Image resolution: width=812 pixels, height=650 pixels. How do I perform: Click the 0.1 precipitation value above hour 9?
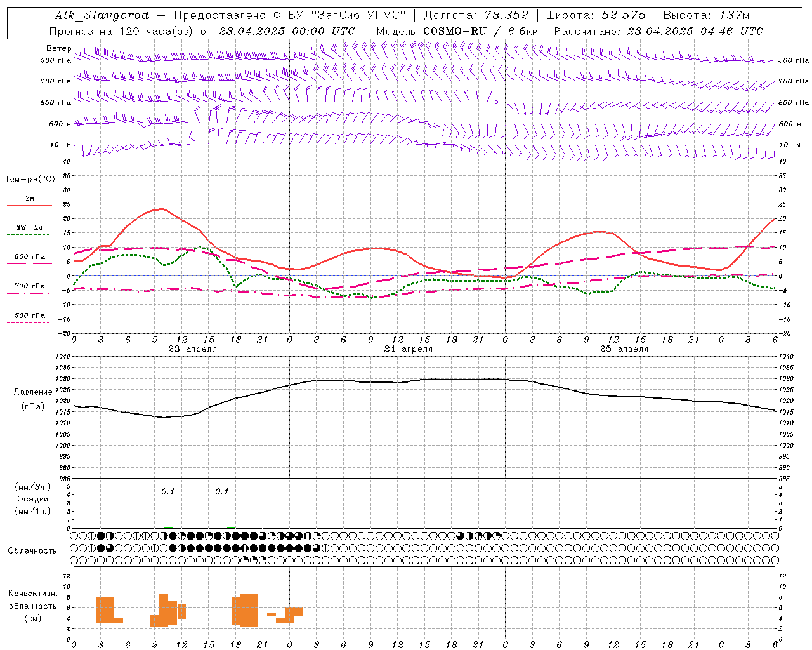[167, 491]
